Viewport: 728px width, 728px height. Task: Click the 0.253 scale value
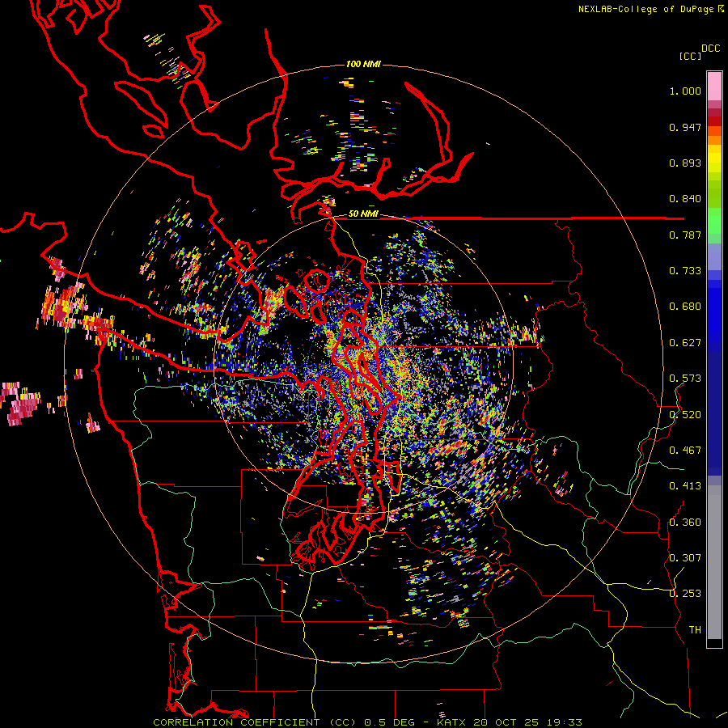click(685, 594)
